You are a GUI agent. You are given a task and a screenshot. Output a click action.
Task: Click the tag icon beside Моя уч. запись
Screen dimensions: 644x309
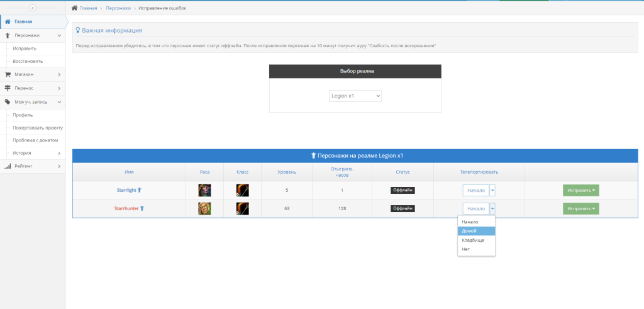point(8,101)
